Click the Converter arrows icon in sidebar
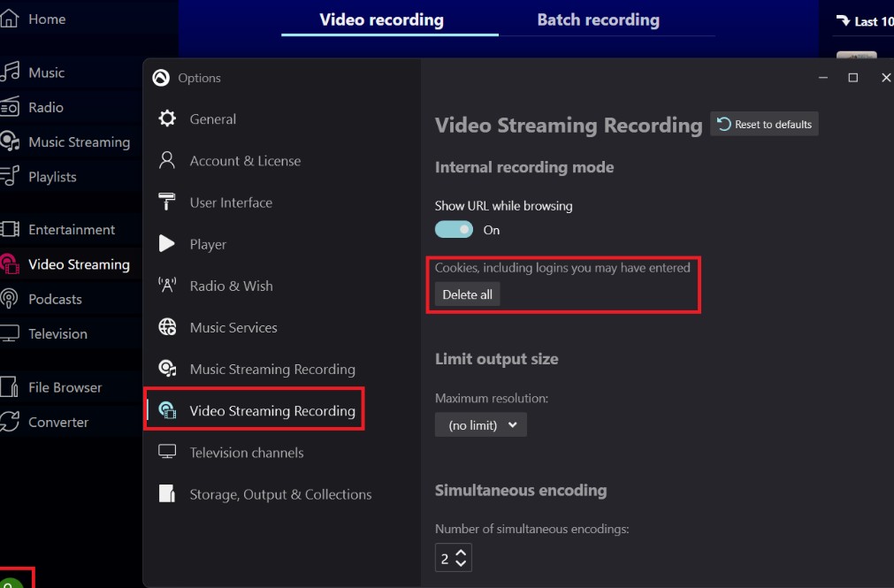 (10, 422)
